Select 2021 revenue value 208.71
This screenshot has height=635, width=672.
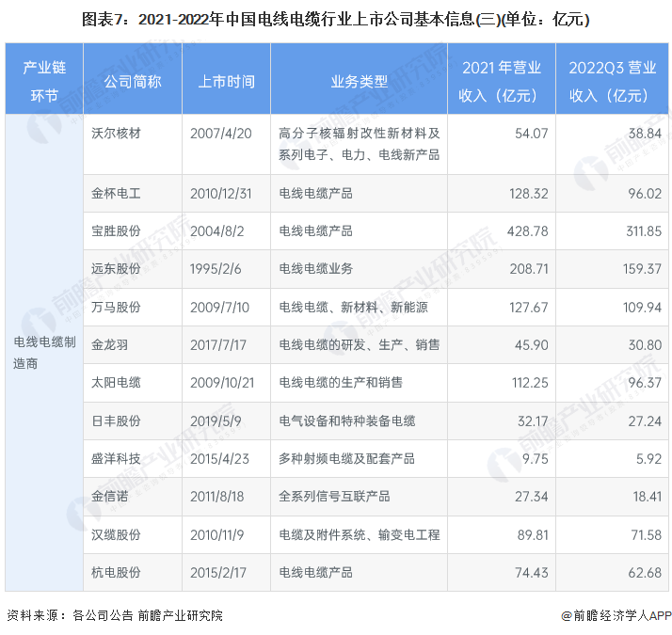pyautogui.click(x=529, y=269)
